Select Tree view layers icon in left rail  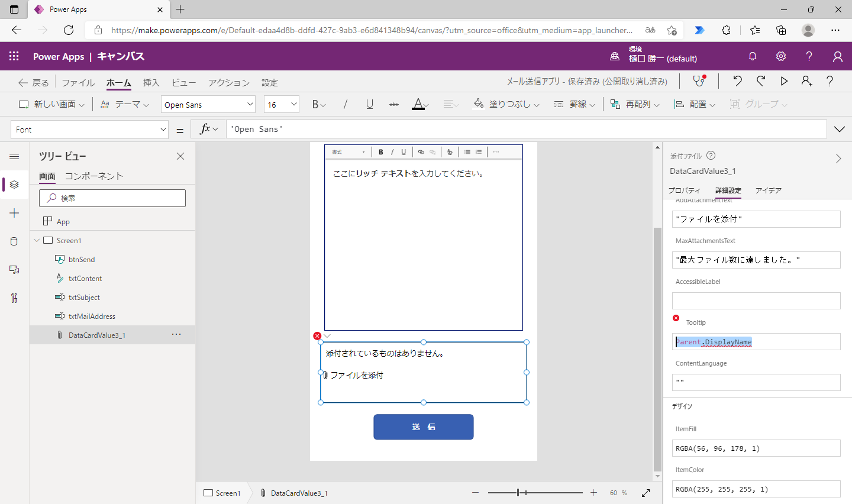14,185
